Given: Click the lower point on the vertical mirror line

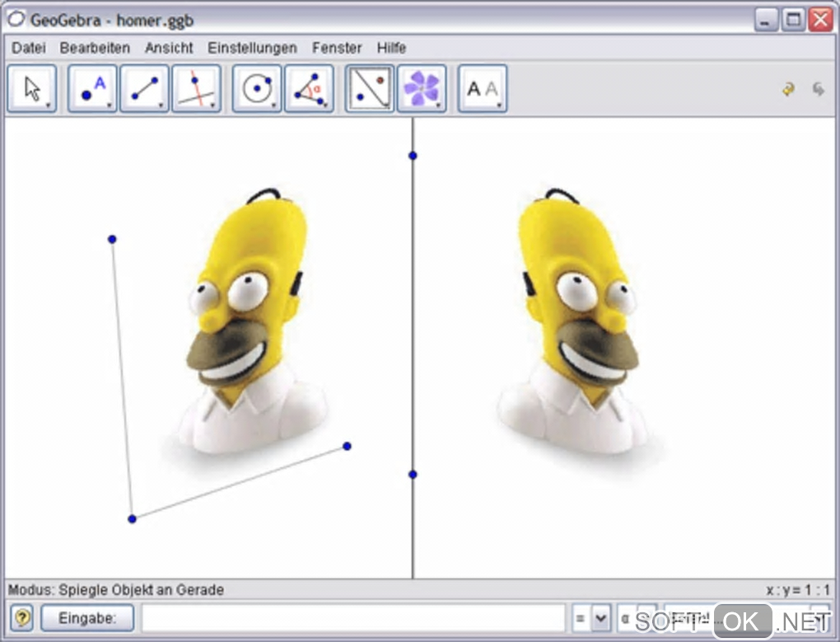Looking at the screenshot, I should point(413,474).
